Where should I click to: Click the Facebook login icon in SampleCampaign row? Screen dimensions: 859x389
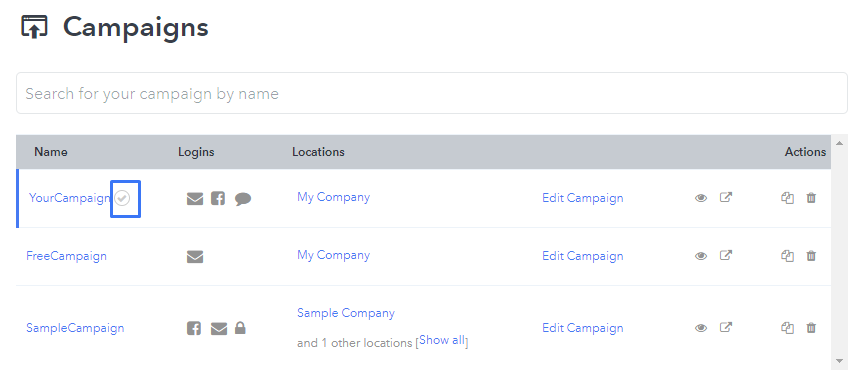(x=194, y=328)
